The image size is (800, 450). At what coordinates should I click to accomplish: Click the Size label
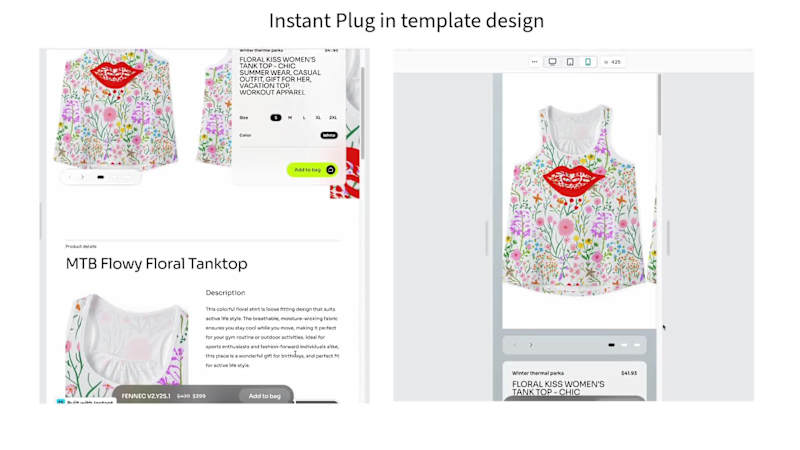[244, 117]
